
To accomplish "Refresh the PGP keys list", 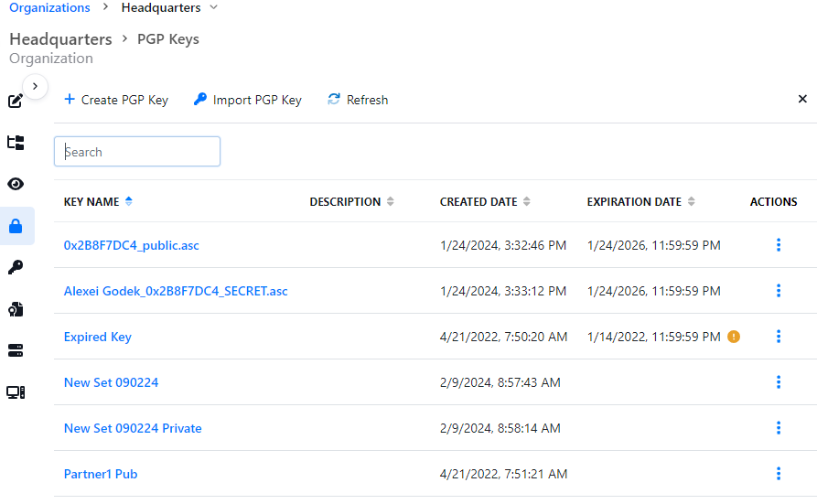I will 358,100.
